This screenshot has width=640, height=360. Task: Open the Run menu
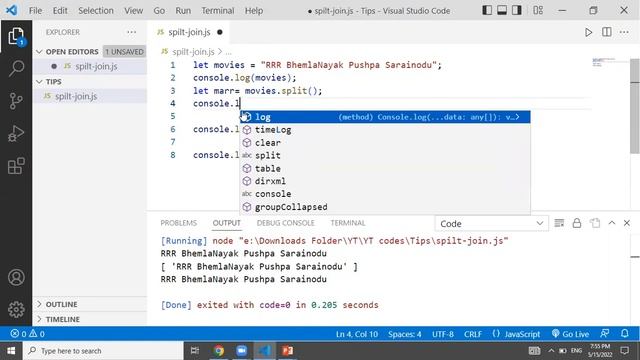[x=183, y=11]
